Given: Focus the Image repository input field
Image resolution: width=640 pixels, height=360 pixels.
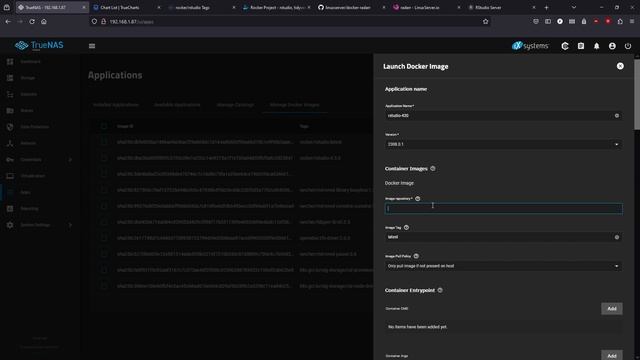Looking at the screenshot, I should click(503, 209).
